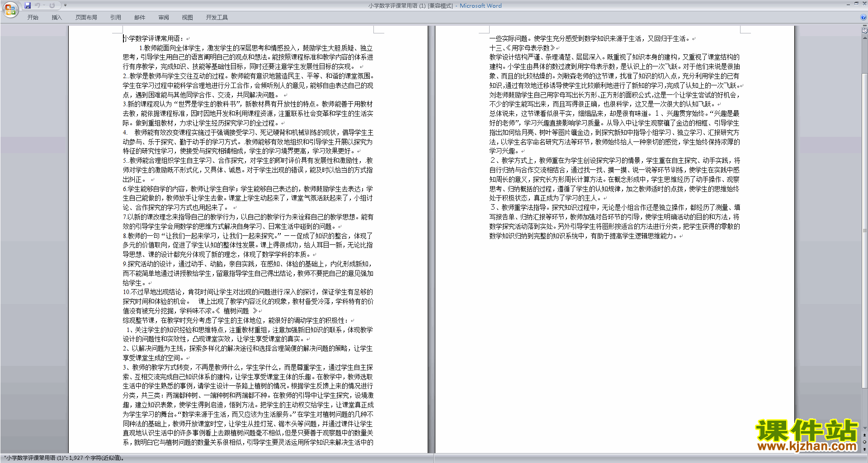Open Select Browse Object round button
The height and width of the screenshot is (463, 868).
click(x=864, y=442)
